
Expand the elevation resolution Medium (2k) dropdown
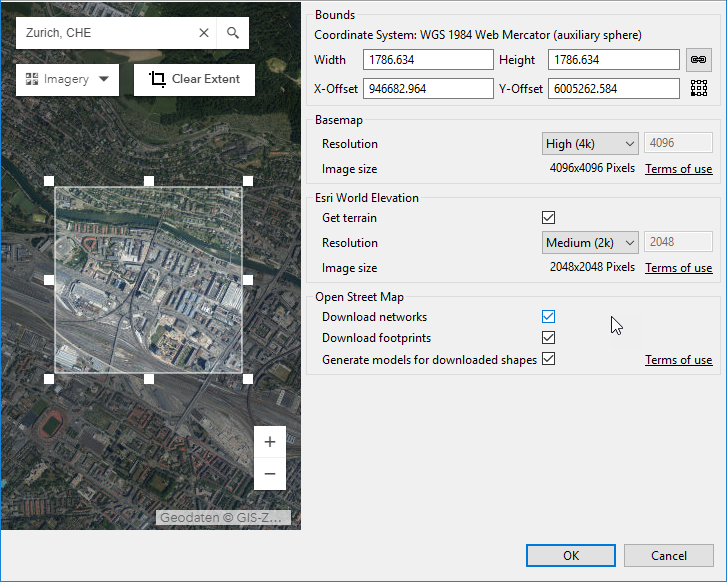(x=590, y=243)
